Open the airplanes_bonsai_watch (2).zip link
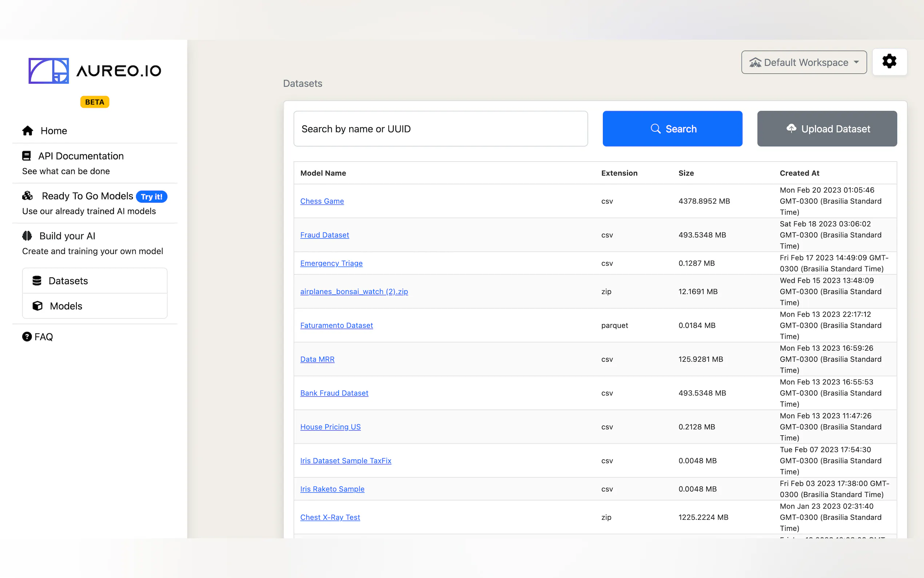 (354, 291)
